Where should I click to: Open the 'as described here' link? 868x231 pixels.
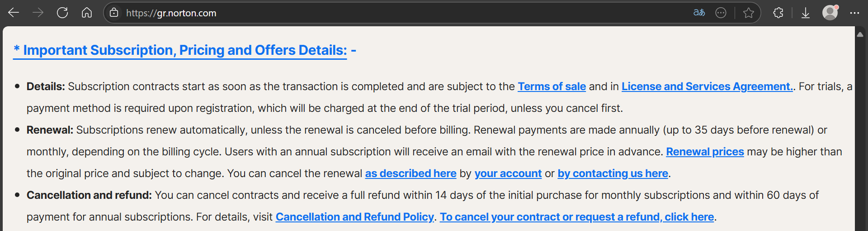click(410, 173)
